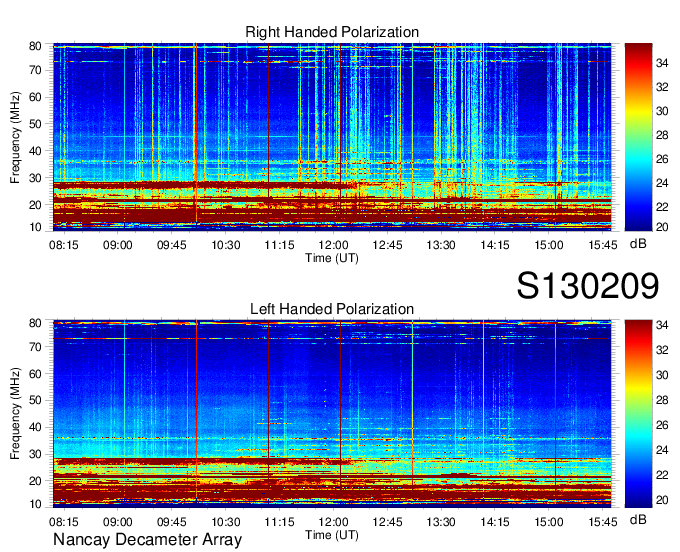Viewport: 680px width, 552px height.
Task: Click the 80 MHz tick of Right Handed plot
Action: click(x=35, y=46)
